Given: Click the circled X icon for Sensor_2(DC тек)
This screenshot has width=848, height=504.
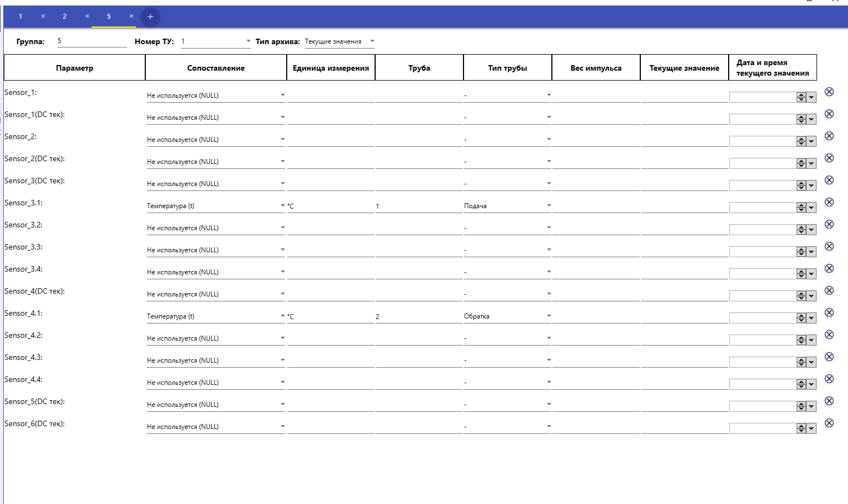Looking at the screenshot, I should (829, 158).
